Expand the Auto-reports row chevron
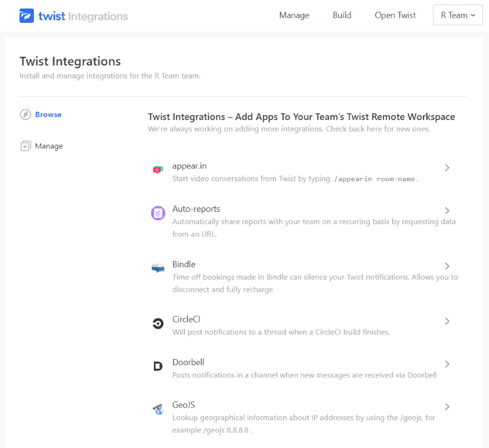Image resolution: width=489 pixels, height=448 pixels. click(447, 211)
